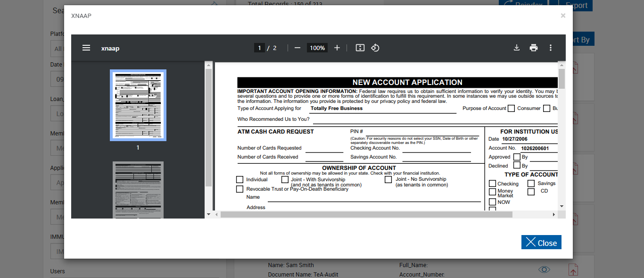Download the xnaap PDF

point(517,48)
